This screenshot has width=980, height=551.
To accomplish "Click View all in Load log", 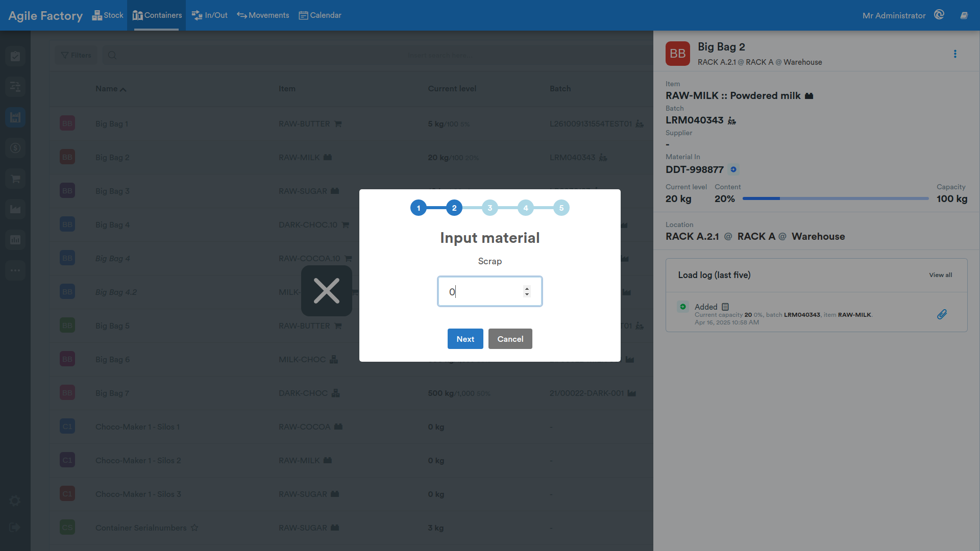I will (940, 275).
